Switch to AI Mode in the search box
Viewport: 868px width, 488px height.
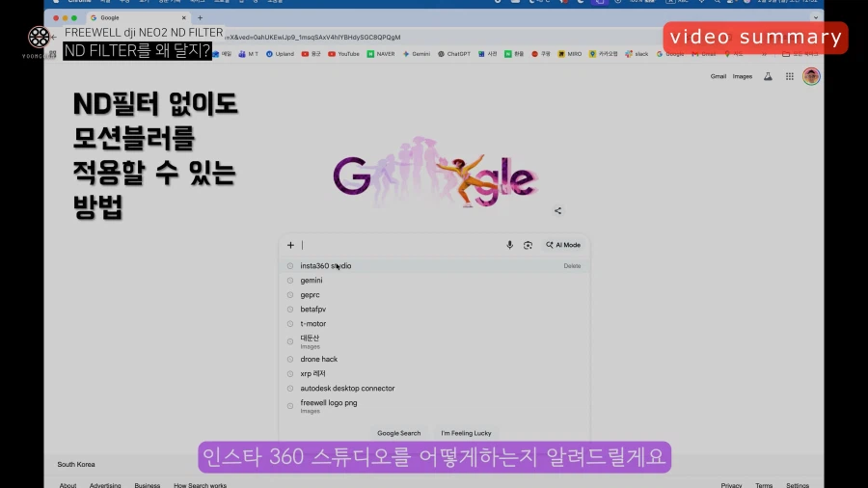point(563,245)
